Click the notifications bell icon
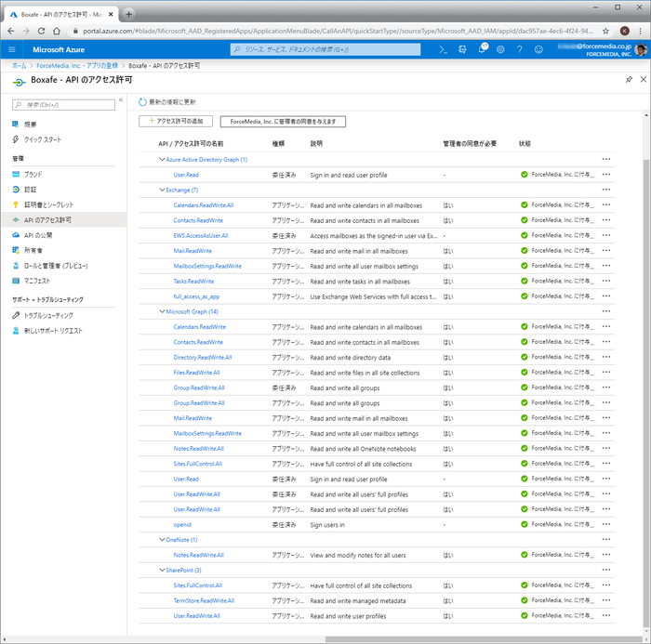The height and width of the screenshot is (644, 651). pos(483,49)
